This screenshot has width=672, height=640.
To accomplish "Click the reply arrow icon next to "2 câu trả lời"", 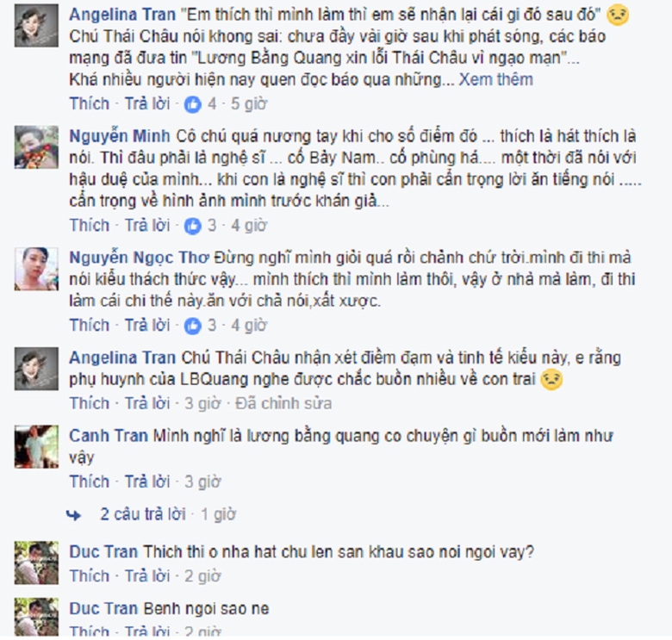I will pos(74,515).
